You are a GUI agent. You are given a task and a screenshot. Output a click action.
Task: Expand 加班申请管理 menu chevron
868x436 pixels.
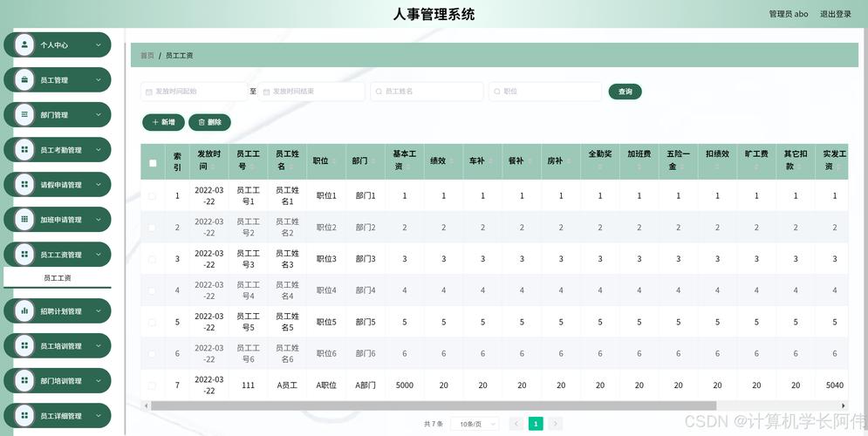tap(99, 219)
